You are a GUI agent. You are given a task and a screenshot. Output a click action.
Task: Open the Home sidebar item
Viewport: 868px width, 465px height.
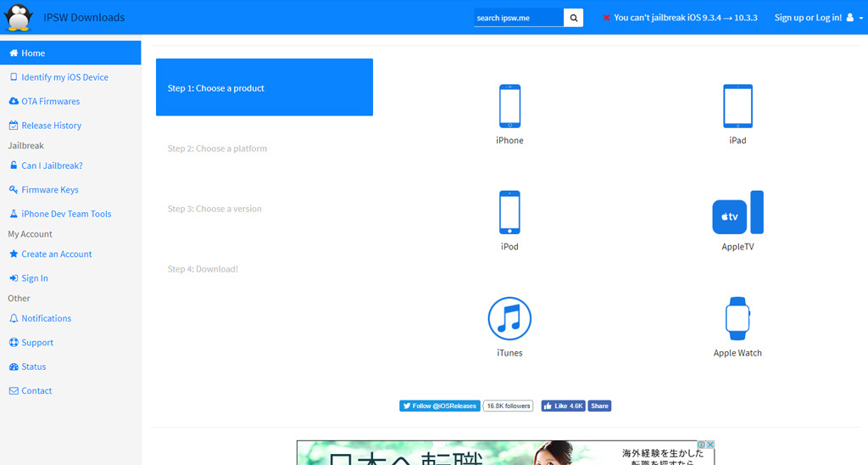70,53
